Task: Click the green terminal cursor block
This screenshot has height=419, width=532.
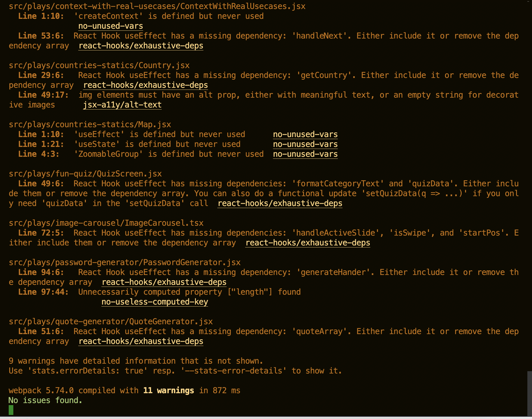Action: (x=11, y=410)
